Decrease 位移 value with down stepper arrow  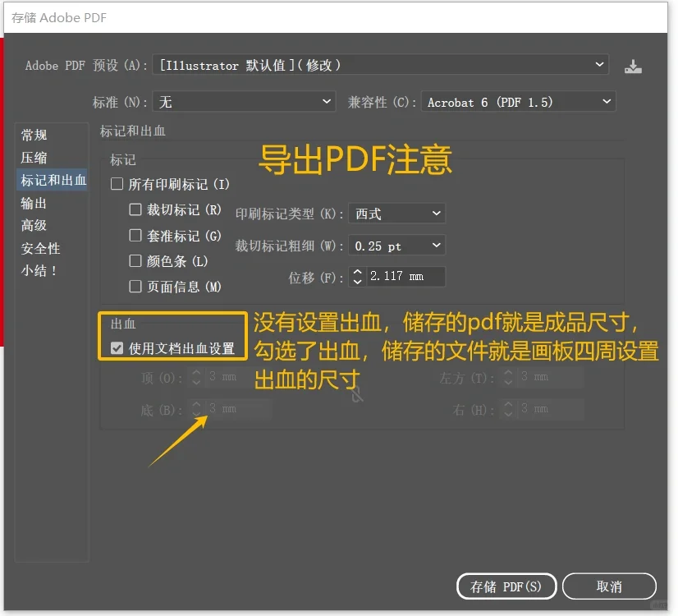coord(357,280)
